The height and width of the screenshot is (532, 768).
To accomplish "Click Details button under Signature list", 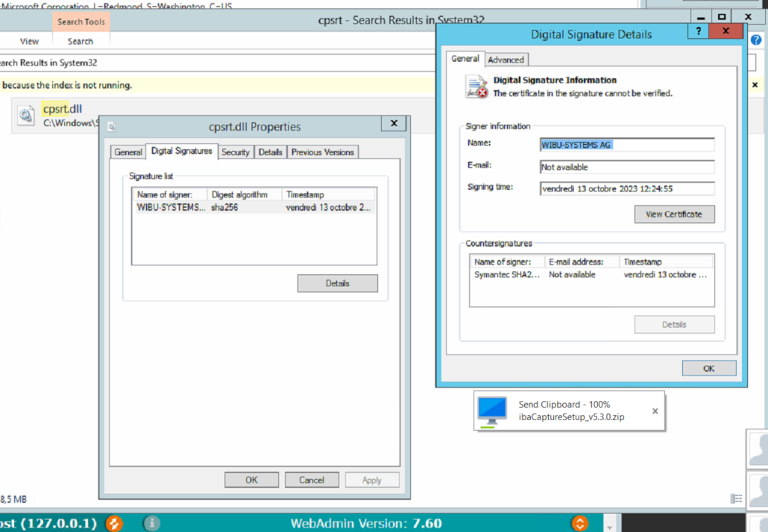I will tap(338, 283).
